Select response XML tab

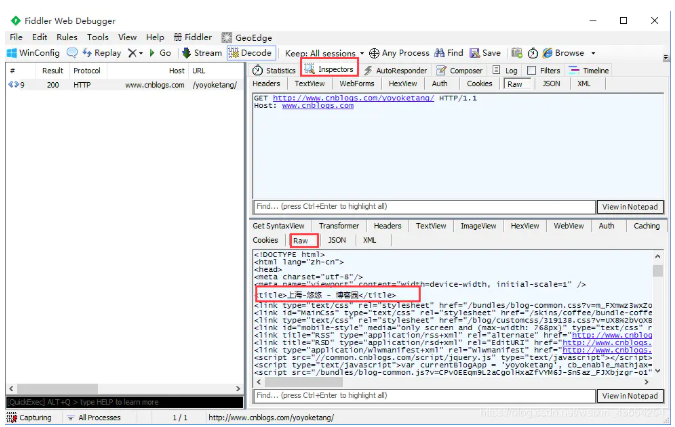369,240
